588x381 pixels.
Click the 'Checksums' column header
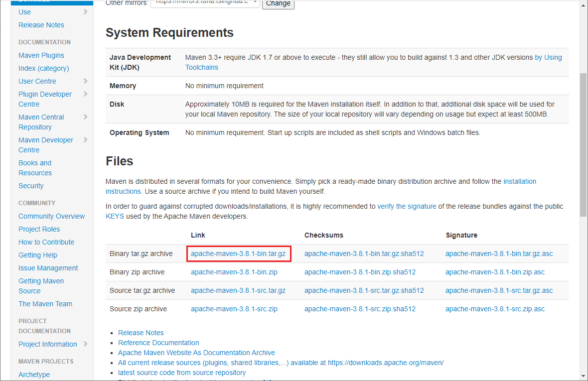pyautogui.click(x=323, y=235)
